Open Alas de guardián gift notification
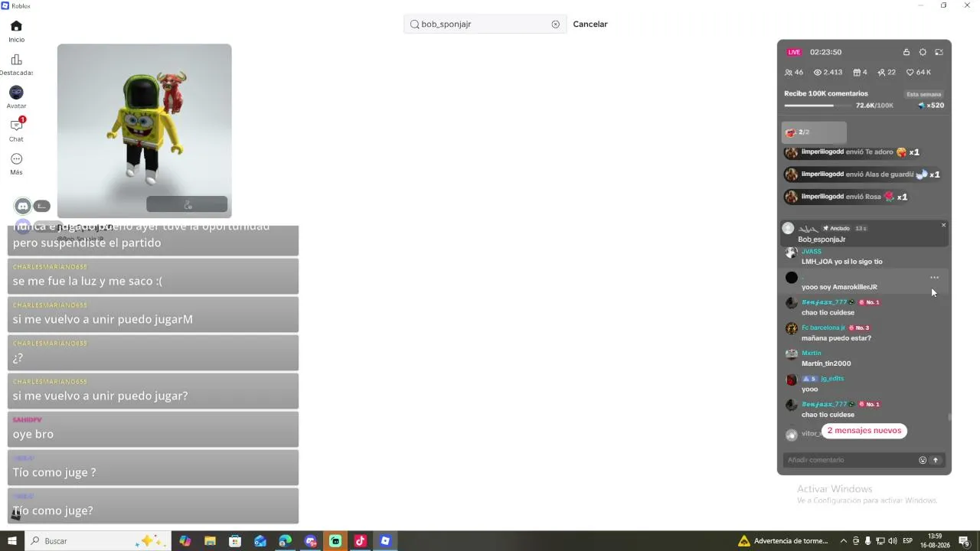 [862, 174]
